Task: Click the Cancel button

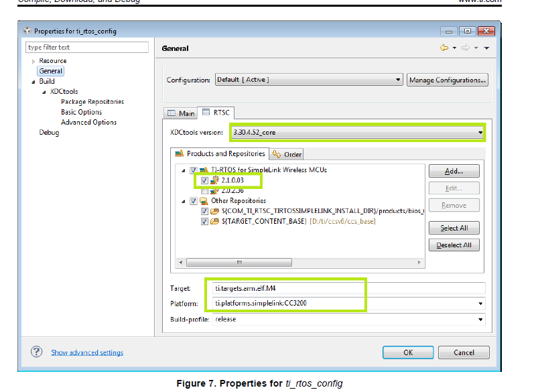Action: pos(464,352)
